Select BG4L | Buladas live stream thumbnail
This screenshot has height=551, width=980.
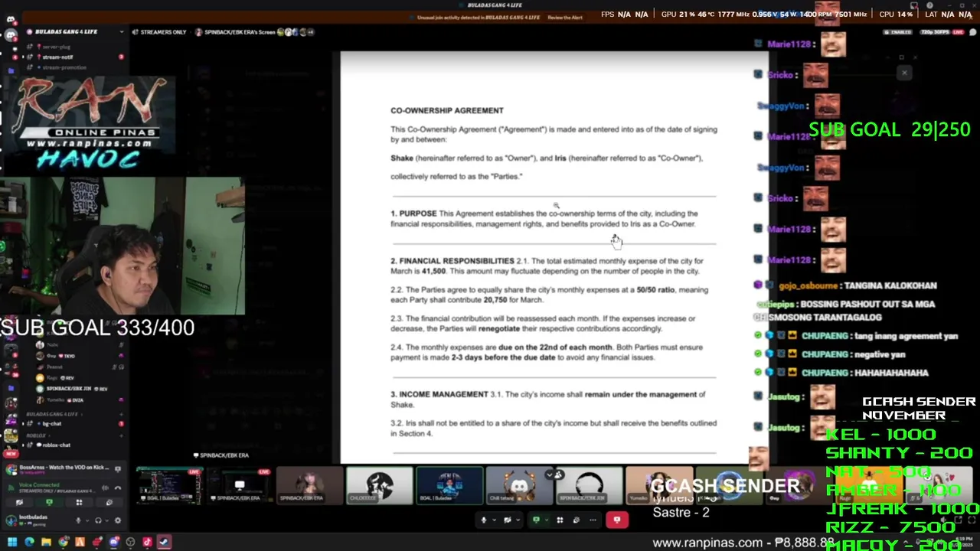point(168,486)
